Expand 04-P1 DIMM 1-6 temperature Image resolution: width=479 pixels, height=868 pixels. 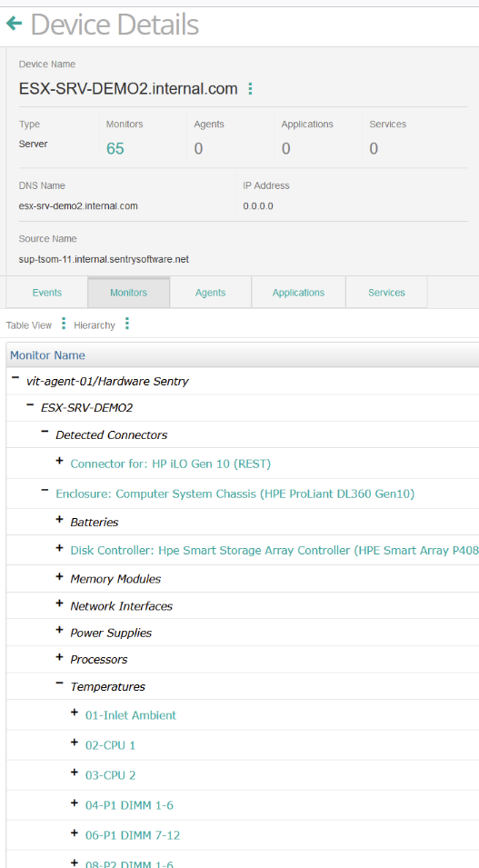point(75,803)
